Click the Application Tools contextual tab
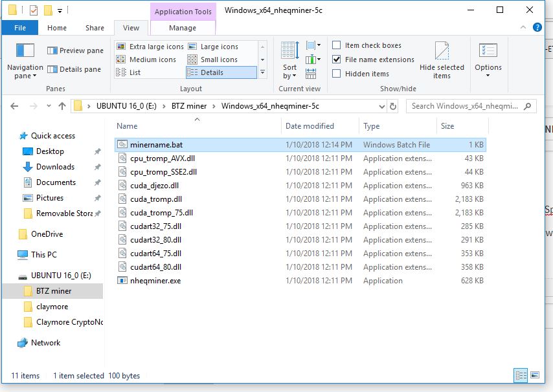 183,12
